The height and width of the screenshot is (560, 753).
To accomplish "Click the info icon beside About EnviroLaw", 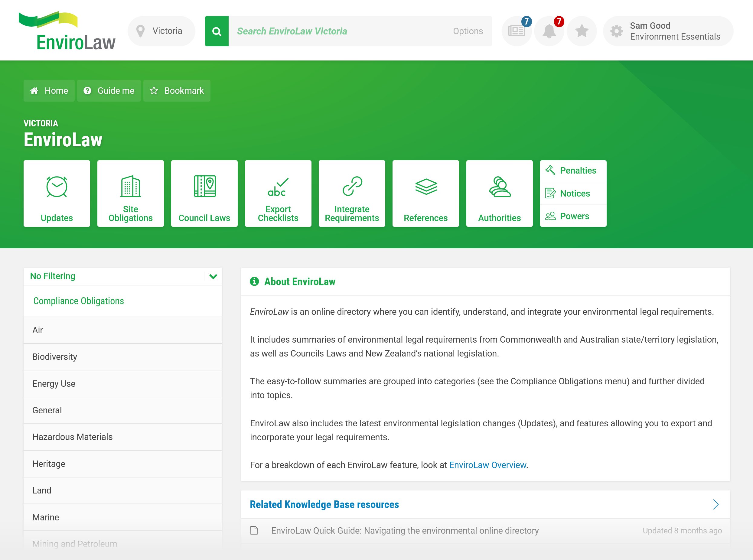I will point(254,281).
